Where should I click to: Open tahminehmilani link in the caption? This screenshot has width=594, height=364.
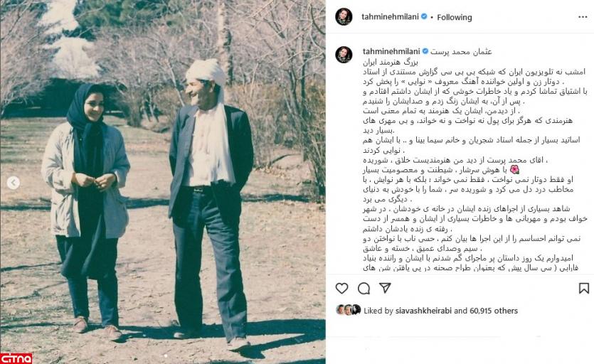(391, 51)
